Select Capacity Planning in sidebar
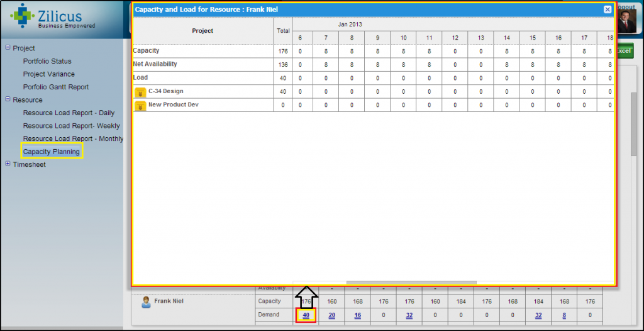Screen dimensions: 644x331 [51, 152]
